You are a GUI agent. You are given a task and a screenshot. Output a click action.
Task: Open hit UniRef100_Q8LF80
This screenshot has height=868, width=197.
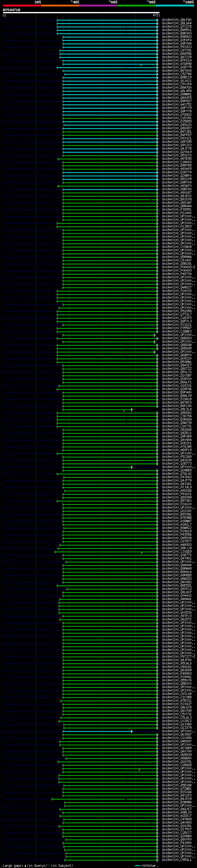177,20
